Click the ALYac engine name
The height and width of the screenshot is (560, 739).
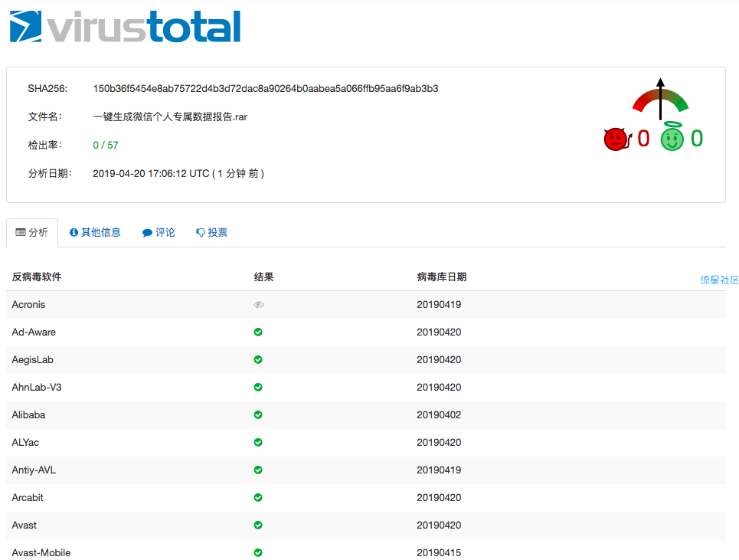25,443
